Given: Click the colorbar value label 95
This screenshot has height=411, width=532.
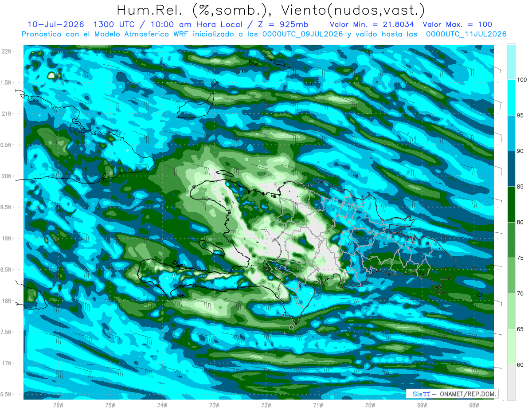Looking at the screenshot, I should (520, 116).
